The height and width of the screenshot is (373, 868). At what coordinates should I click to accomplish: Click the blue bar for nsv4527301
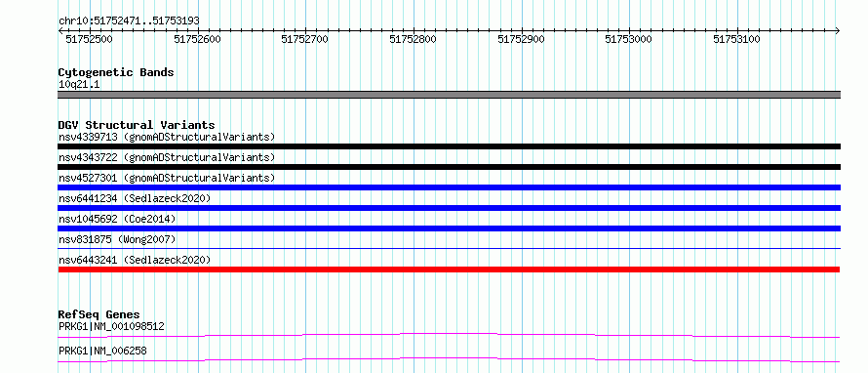click(449, 187)
